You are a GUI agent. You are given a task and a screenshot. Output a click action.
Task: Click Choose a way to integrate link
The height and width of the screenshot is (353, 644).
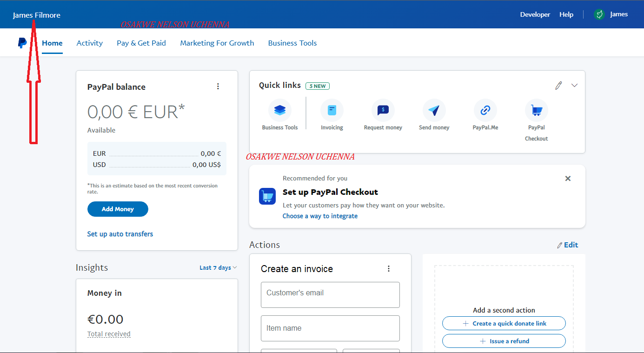(x=320, y=216)
